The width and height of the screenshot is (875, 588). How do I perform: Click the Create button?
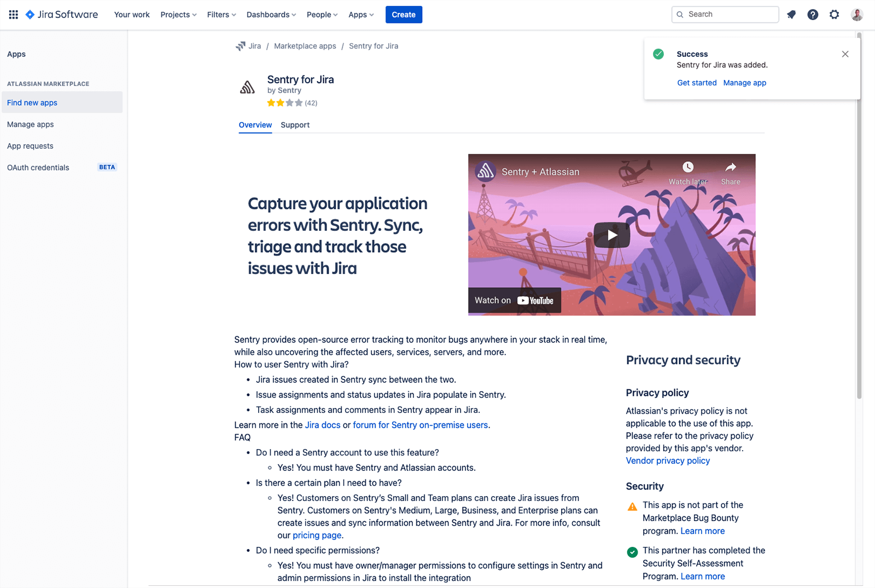(404, 14)
